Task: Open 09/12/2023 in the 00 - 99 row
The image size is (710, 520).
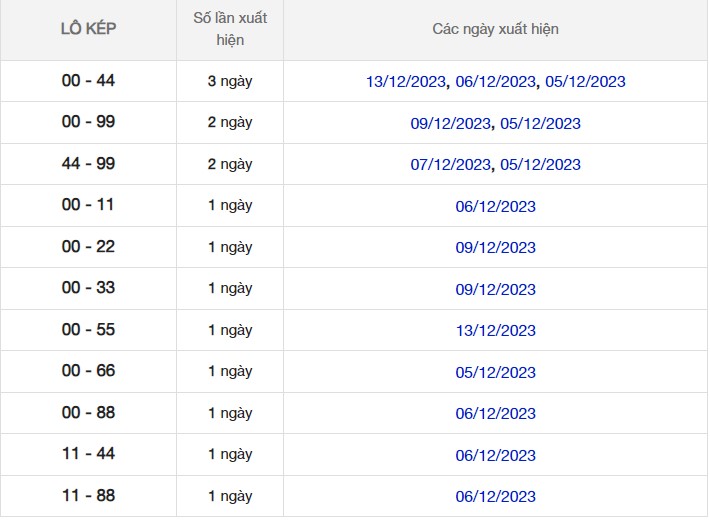Action: click(451, 124)
